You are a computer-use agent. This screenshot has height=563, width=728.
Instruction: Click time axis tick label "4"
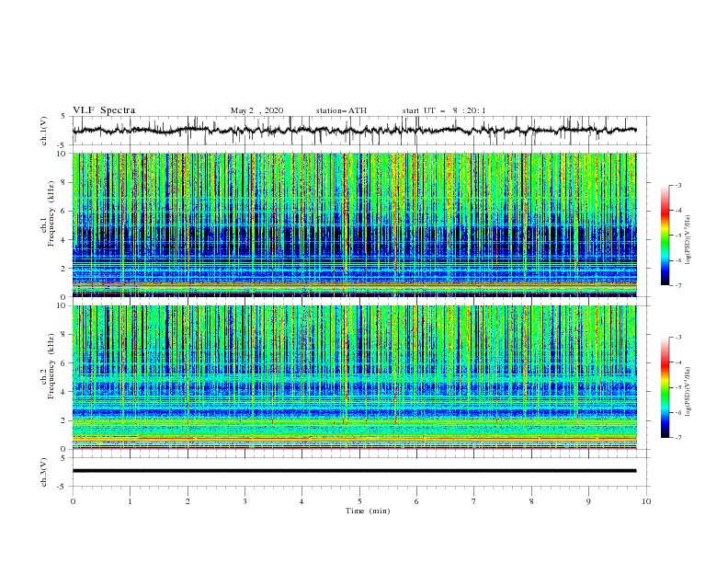click(x=301, y=501)
